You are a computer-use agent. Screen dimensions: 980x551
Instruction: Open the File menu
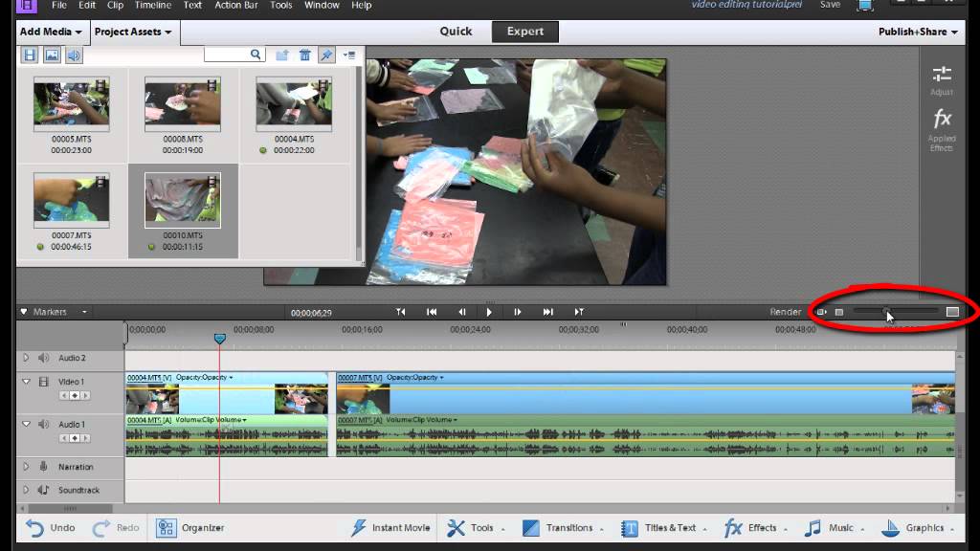click(x=59, y=5)
